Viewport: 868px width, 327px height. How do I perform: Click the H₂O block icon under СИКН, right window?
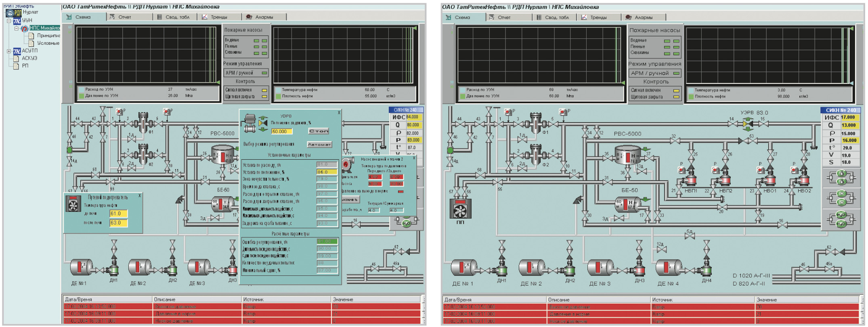point(841,220)
